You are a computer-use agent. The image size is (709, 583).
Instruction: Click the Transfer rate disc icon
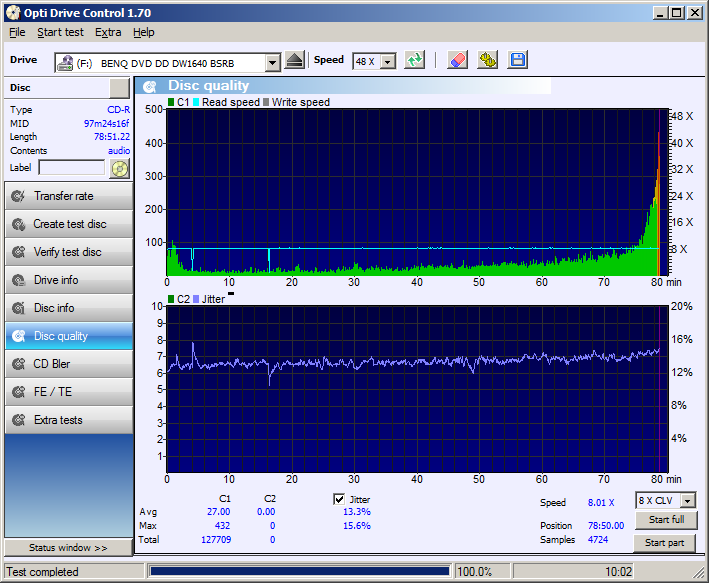[x=19, y=196]
